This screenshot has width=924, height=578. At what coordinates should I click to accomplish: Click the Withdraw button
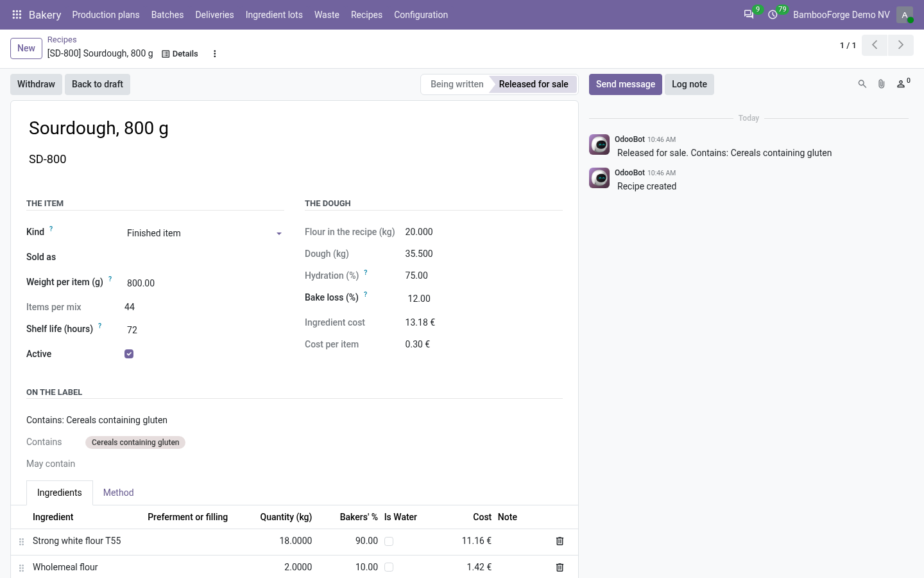(x=36, y=84)
